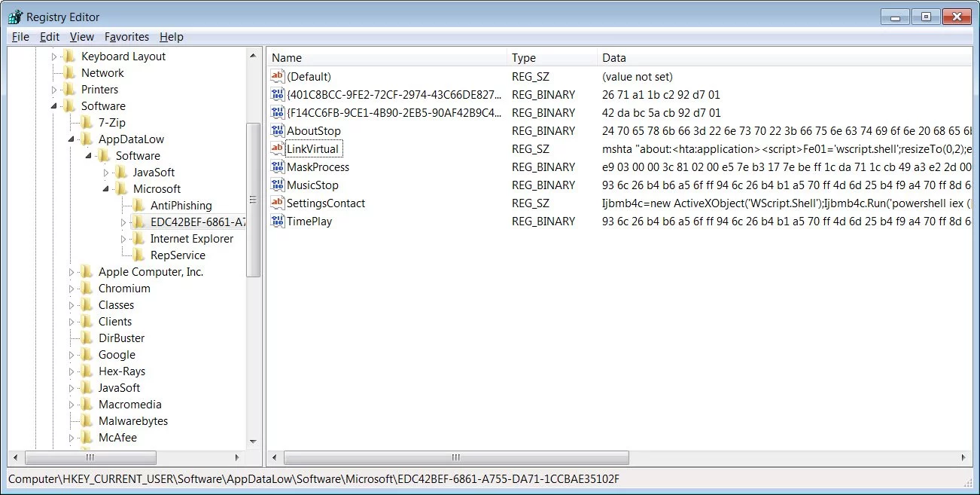Click the {401C8BCC-9FE2 binary value icon
Screen dimensions: 980x495
[278, 95]
